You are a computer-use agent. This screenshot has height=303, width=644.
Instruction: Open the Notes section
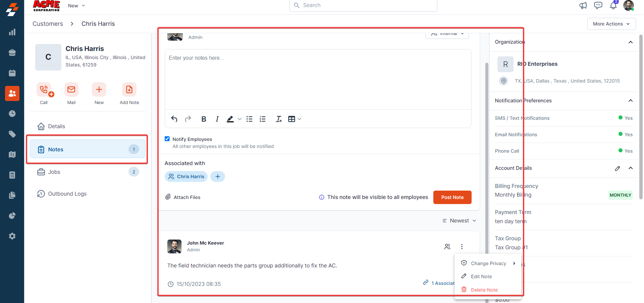pyautogui.click(x=88, y=149)
